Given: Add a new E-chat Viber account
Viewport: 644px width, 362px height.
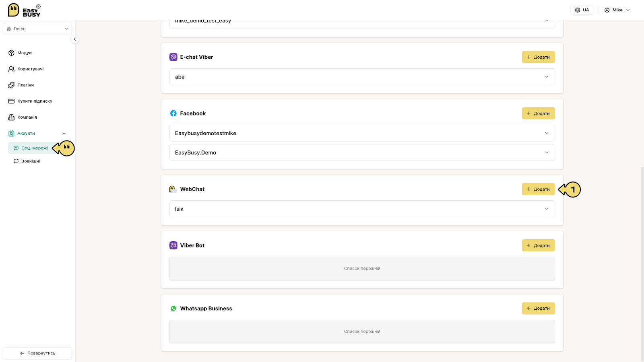Looking at the screenshot, I should (x=538, y=57).
